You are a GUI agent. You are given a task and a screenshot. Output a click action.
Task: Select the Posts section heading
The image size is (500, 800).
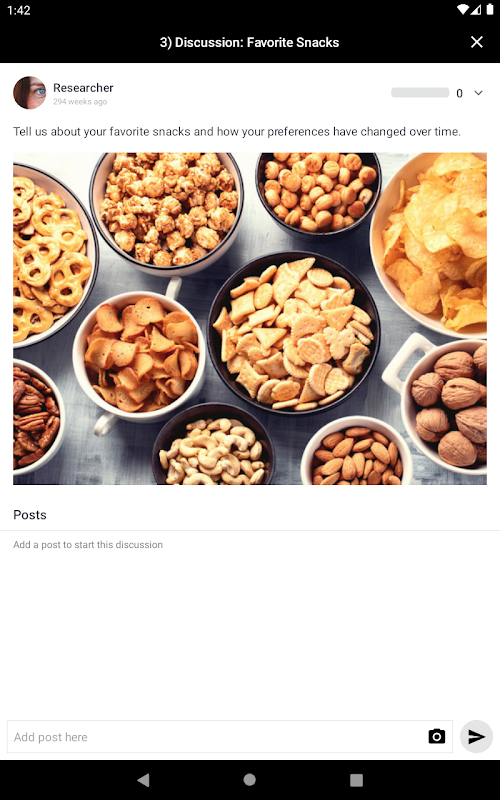coord(30,515)
